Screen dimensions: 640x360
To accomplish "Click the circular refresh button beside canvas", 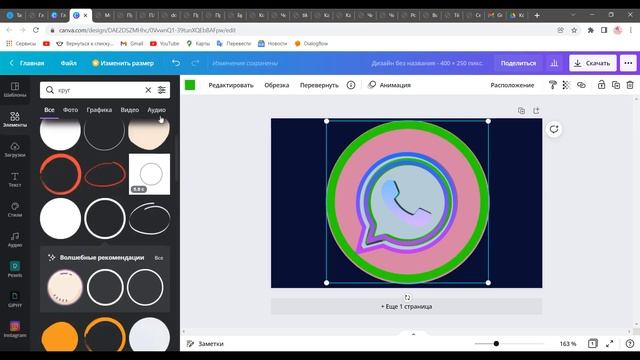I will point(554,129).
